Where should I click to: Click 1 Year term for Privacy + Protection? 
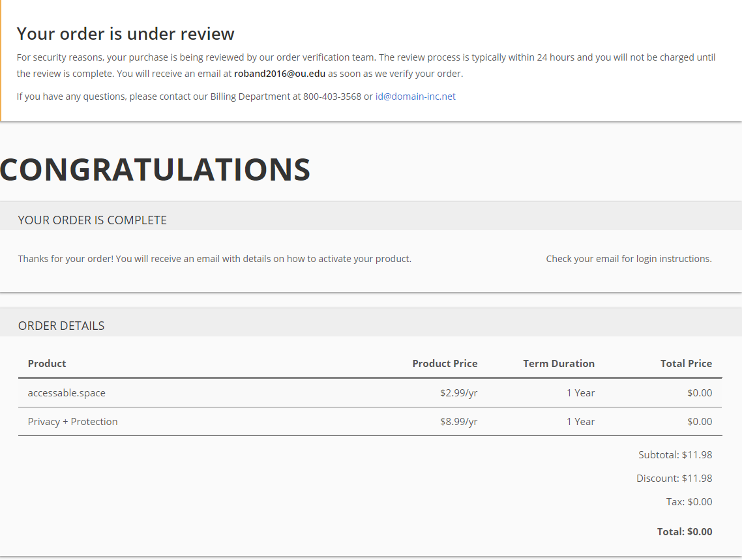tap(581, 421)
